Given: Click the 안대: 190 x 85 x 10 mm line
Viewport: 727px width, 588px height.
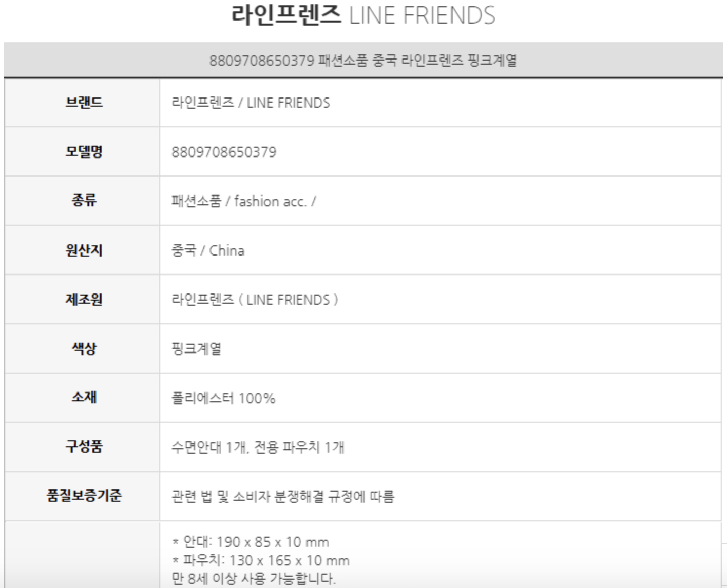Looking at the screenshot, I should click(x=251, y=542).
